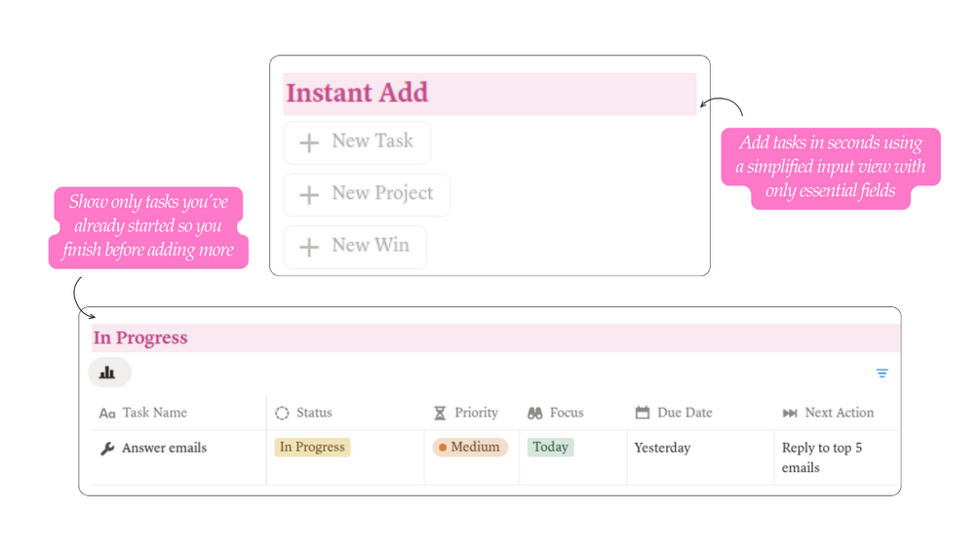Click the Yesterday due date cell
This screenshot has height=551, width=980.
(x=662, y=449)
